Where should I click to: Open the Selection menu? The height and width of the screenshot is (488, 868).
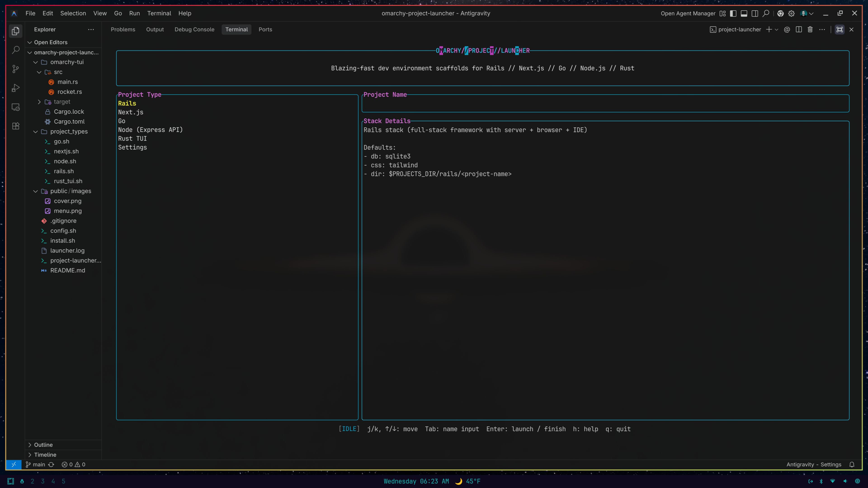[73, 14]
